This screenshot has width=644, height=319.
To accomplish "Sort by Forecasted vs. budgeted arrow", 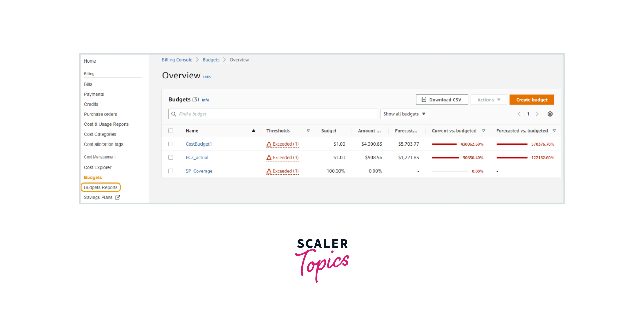I will pos(554,131).
